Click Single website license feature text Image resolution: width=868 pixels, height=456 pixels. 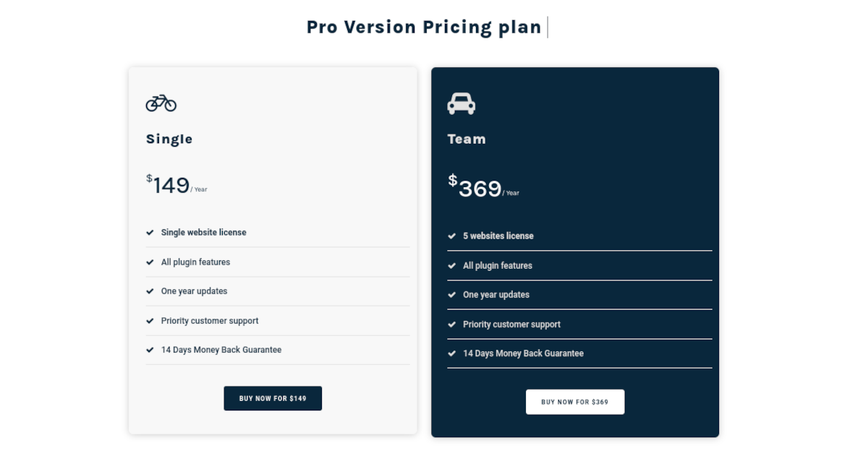pos(204,233)
